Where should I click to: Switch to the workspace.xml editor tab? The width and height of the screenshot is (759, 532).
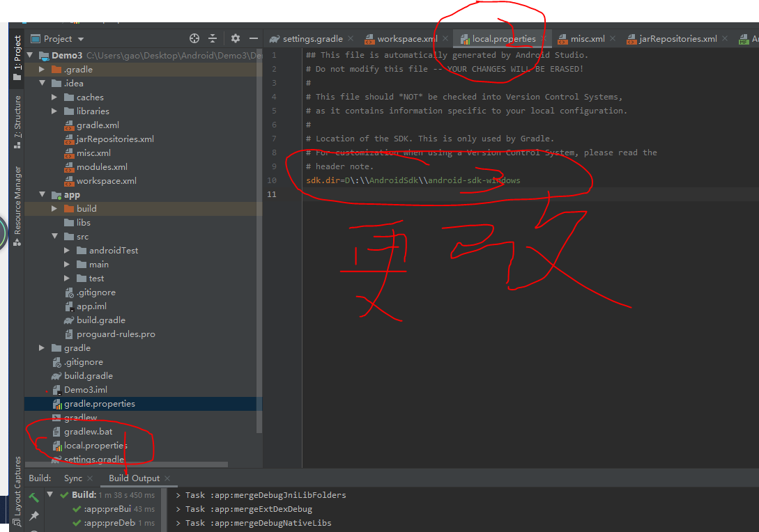407,39
